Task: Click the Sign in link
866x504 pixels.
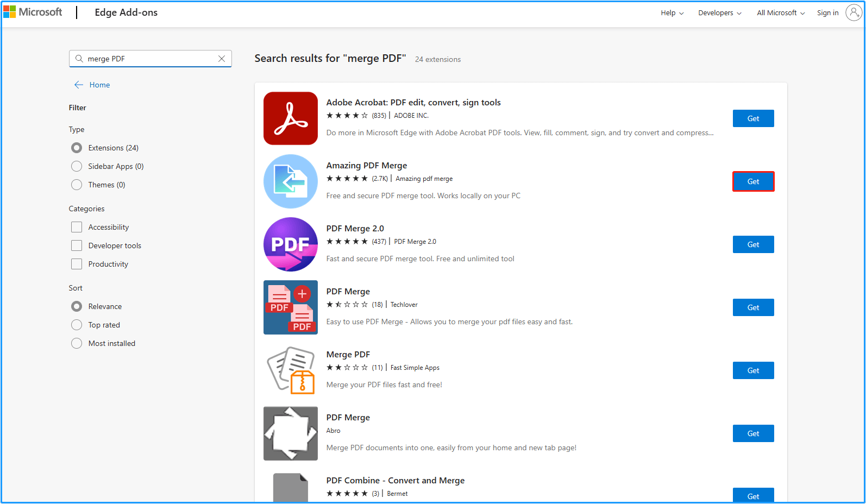Action: (x=827, y=12)
